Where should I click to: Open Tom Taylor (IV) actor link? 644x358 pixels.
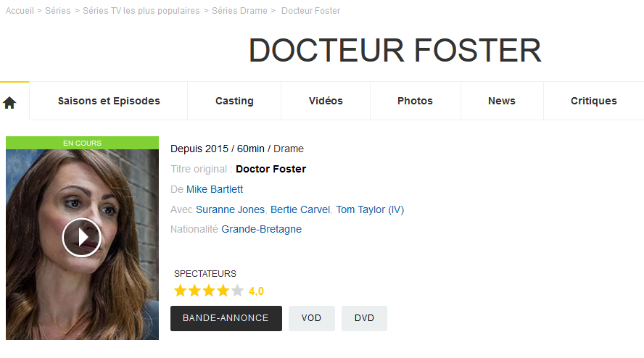point(370,209)
